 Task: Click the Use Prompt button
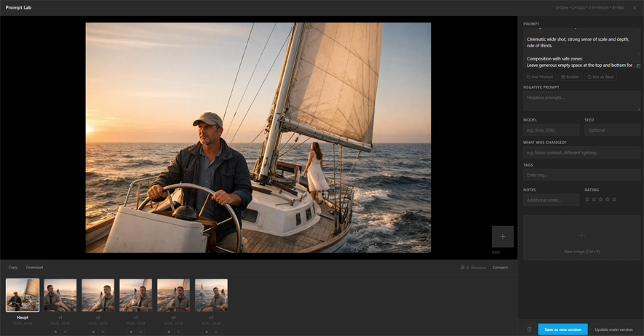tap(540, 76)
